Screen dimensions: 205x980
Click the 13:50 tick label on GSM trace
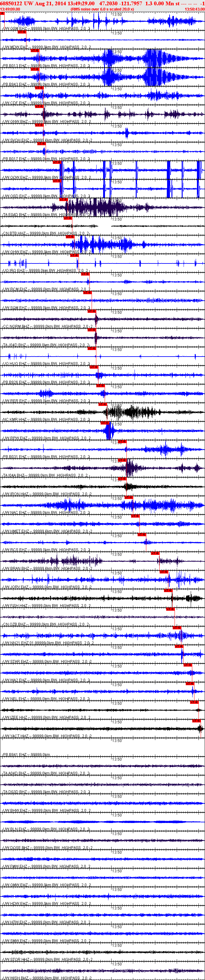pos(117,15)
